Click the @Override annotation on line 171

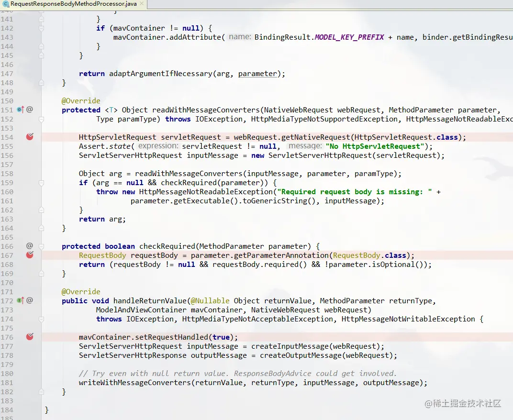coord(81,291)
